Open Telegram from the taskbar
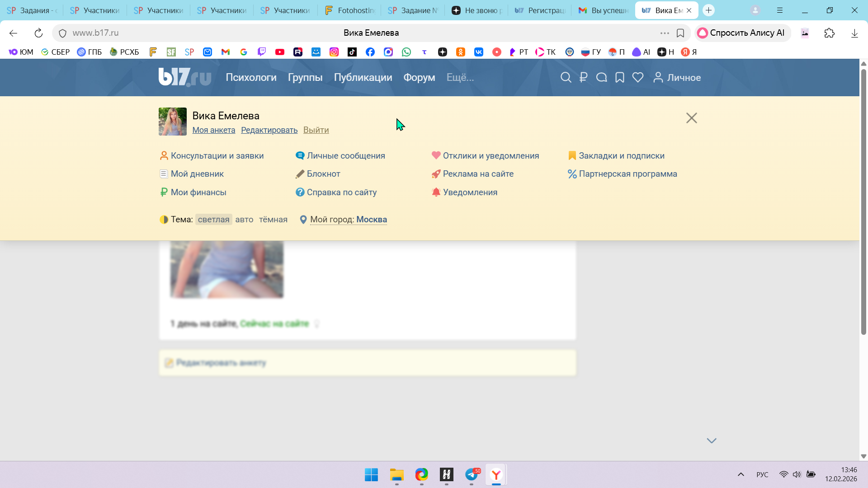Screen dimensions: 868x488 point(472,475)
